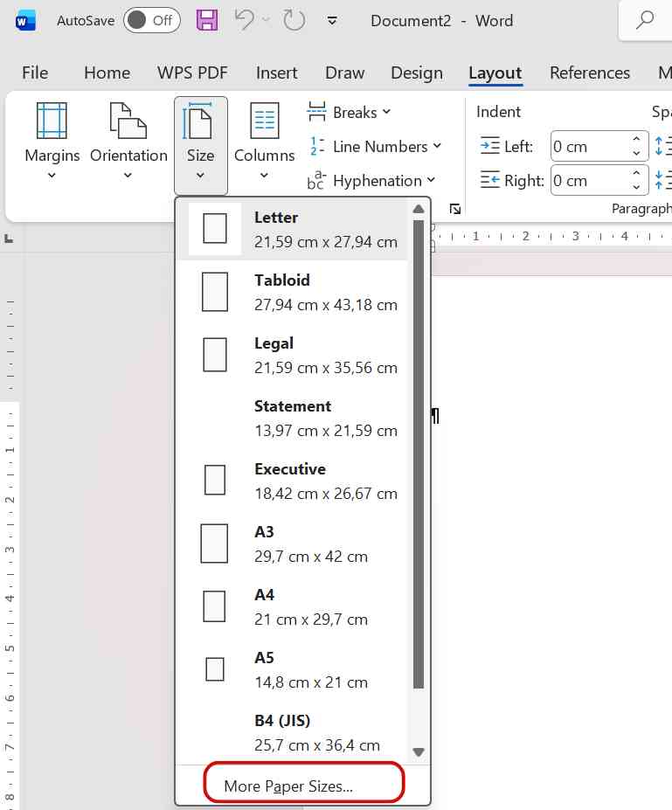Switch to the Insert tab
This screenshot has width=672, height=810.
(276, 73)
